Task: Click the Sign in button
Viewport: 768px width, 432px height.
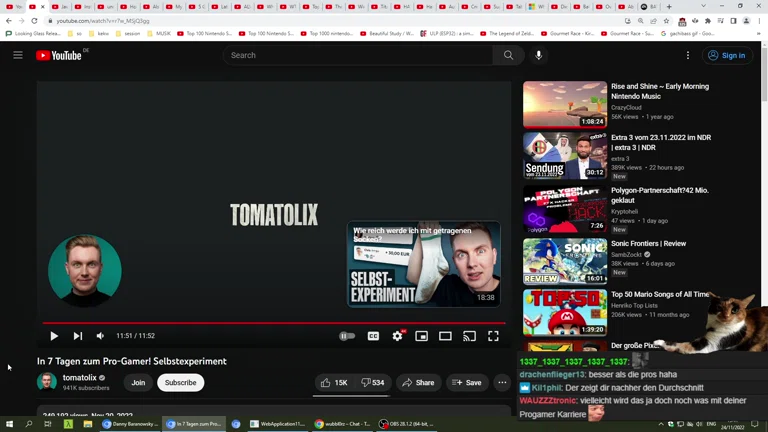Action: click(x=727, y=55)
